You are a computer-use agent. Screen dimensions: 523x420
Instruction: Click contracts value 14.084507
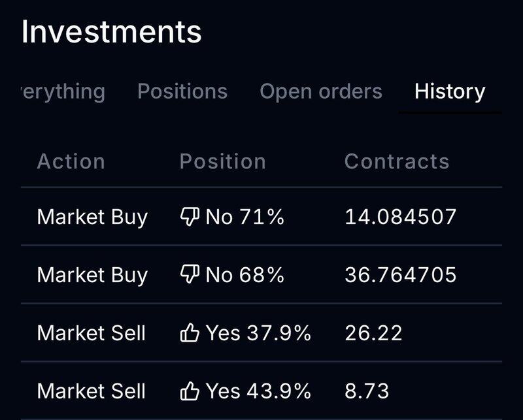(401, 217)
